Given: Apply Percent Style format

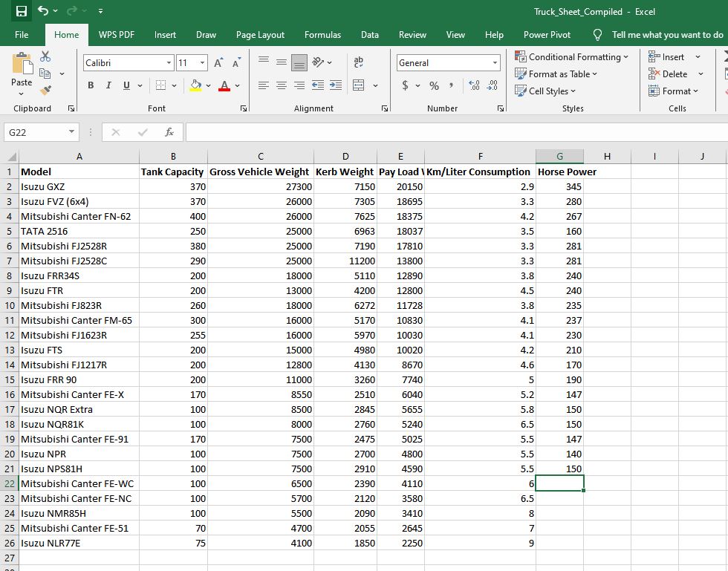Looking at the screenshot, I should click(434, 85).
